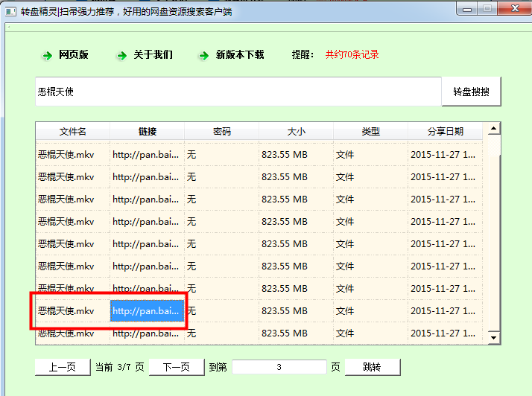Open the 网页版 link
Image resolution: width=532 pixels, height=396 pixels.
pos(73,54)
